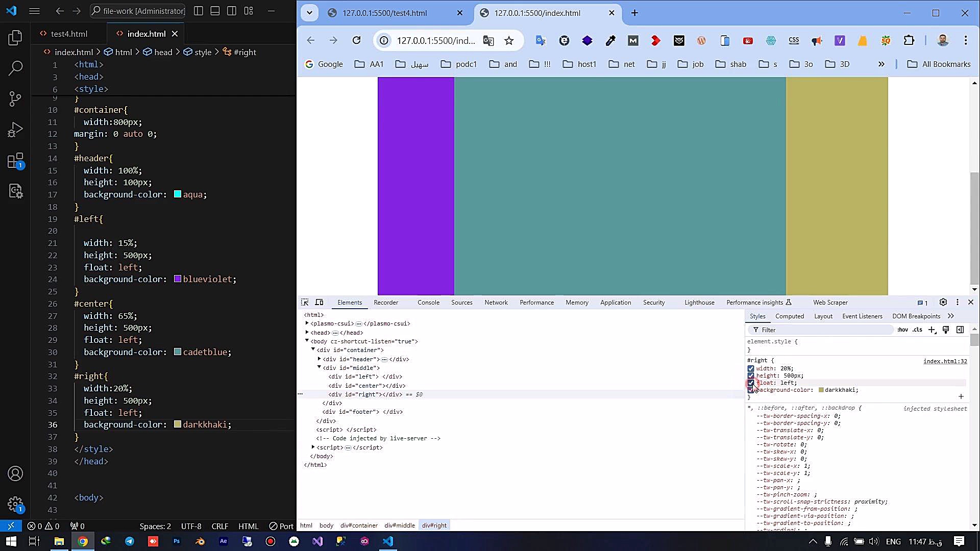Uncheck the width: 20% property

[x=751, y=368]
